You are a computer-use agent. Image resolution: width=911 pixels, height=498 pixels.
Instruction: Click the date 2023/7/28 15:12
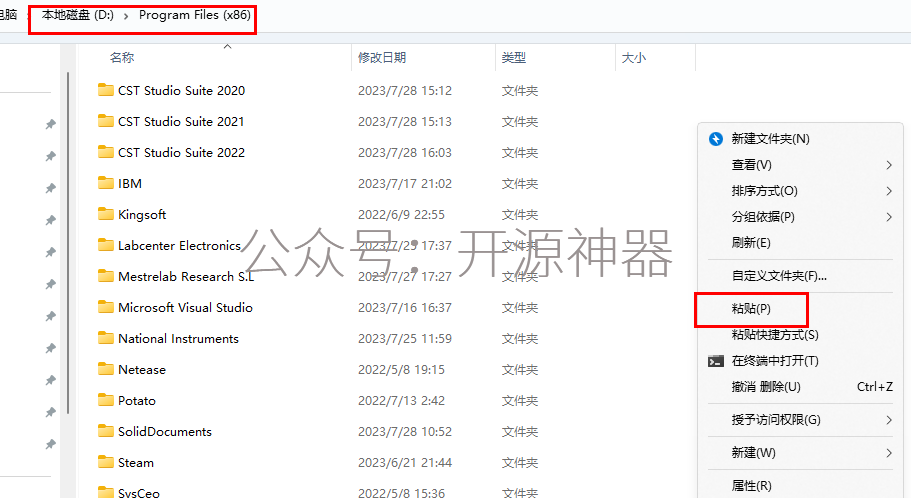pyautogui.click(x=404, y=91)
